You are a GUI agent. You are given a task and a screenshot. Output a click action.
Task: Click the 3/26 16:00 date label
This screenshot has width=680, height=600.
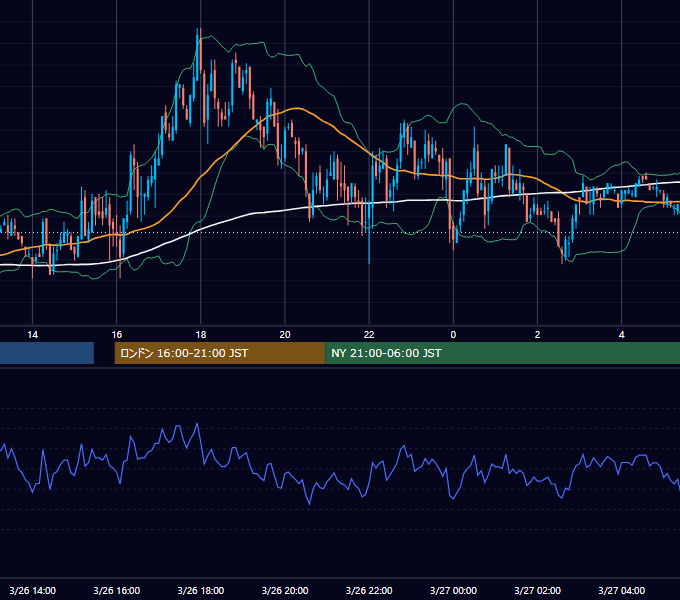tap(117, 590)
